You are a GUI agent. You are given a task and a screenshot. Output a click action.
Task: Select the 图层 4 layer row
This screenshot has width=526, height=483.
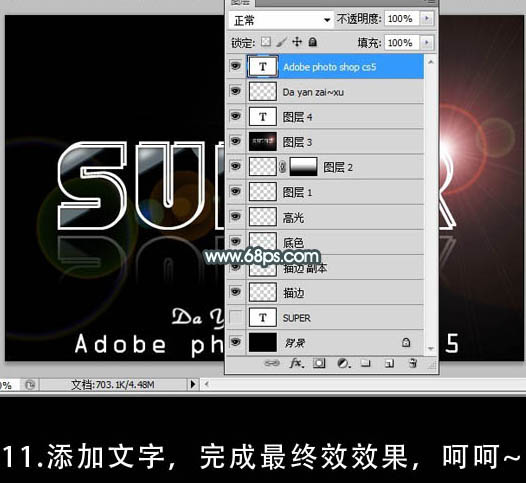click(x=325, y=117)
